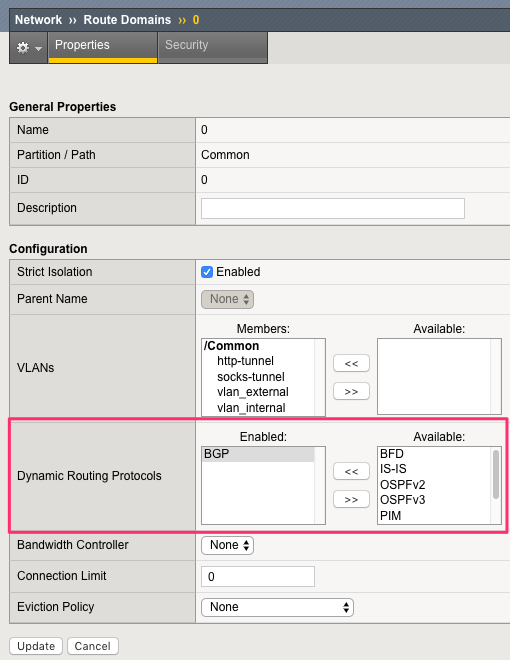Select socks-tunnel in VLAN Members list
Screen dimensions: 510x660
pos(251,377)
